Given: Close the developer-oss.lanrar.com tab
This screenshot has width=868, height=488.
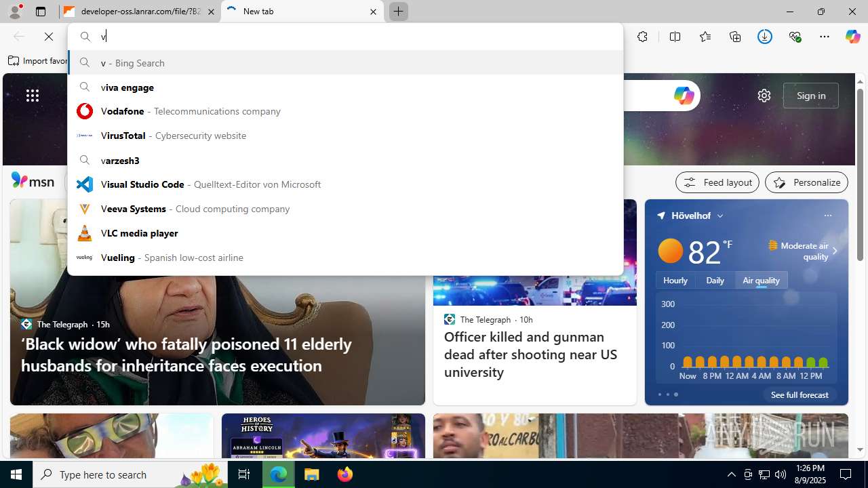Looking at the screenshot, I should pyautogui.click(x=211, y=12).
